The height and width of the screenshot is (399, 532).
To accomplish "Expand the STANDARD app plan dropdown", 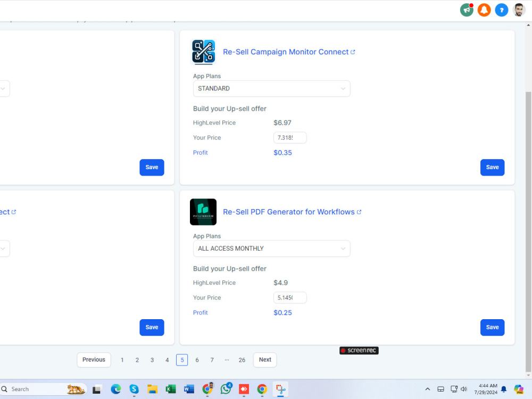I will pos(271,88).
